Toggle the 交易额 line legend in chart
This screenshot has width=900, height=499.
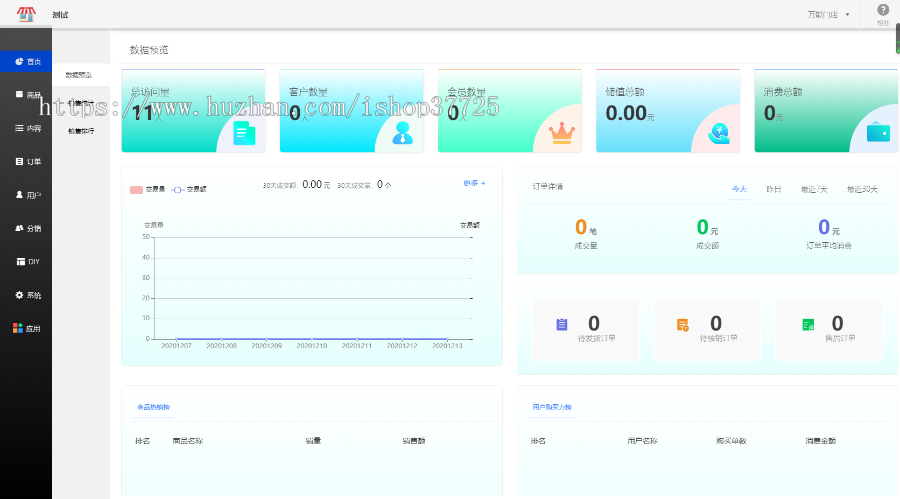point(188,188)
